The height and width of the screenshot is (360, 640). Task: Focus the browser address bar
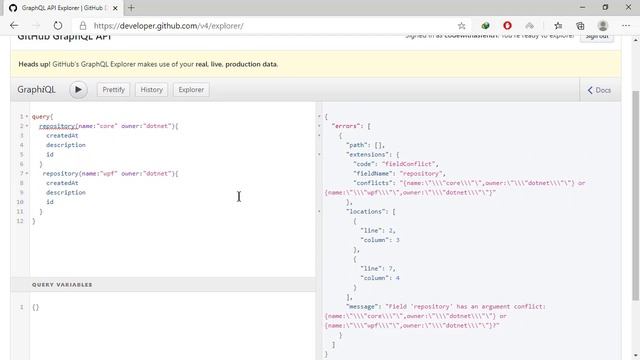[x=269, y=26]
